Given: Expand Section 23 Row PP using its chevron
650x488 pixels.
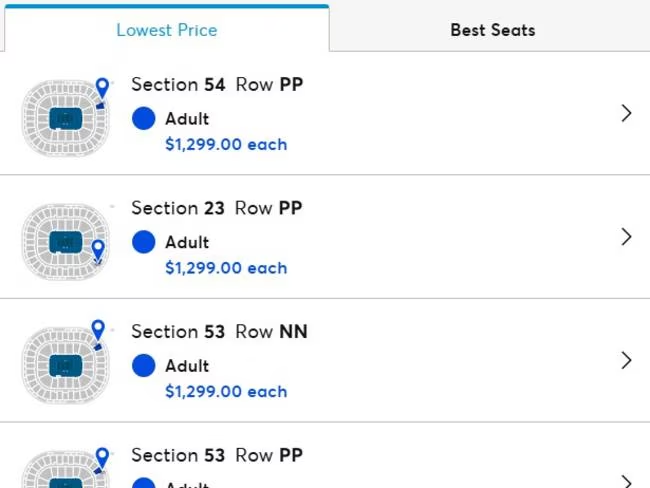Looking at the screenshot, I should pyautogui.click(x=627, y=237).
